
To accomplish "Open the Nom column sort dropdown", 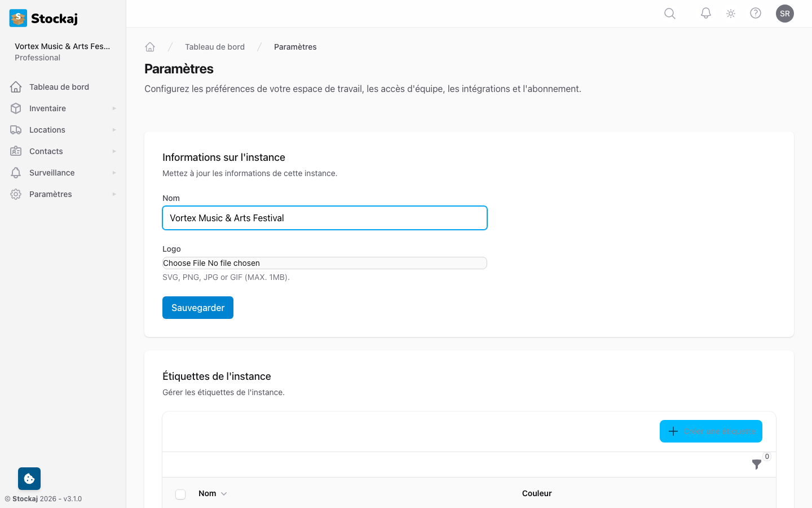I will point(224,493).
